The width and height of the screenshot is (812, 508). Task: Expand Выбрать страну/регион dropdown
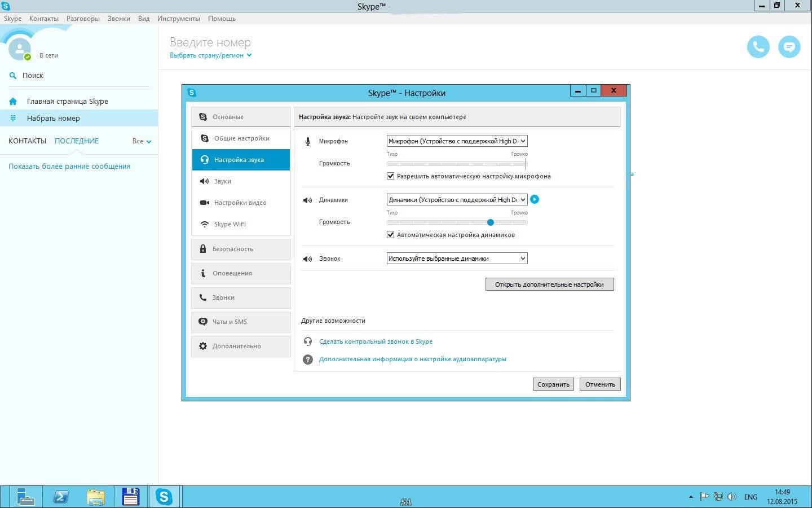(x=210, y=55)
